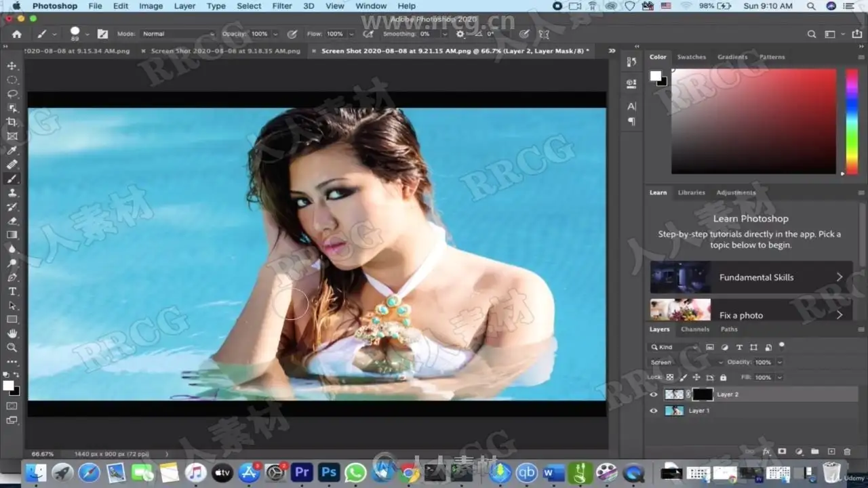Select the Rectangle shape tool

(x=12, y=319)
